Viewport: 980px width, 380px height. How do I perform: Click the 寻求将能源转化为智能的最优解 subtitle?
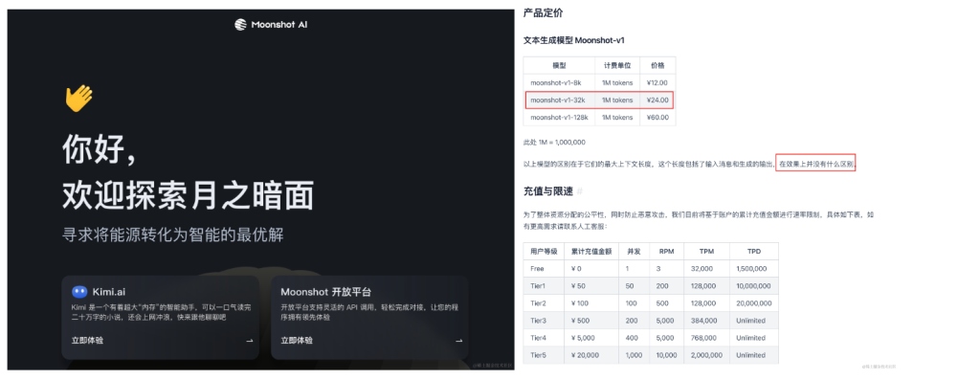(173, 235)
